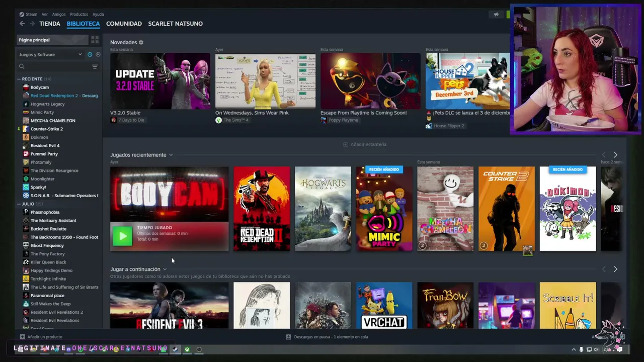Open the VRChat cover
This screenshot has width=644, height=362.
tap(384, 305)
